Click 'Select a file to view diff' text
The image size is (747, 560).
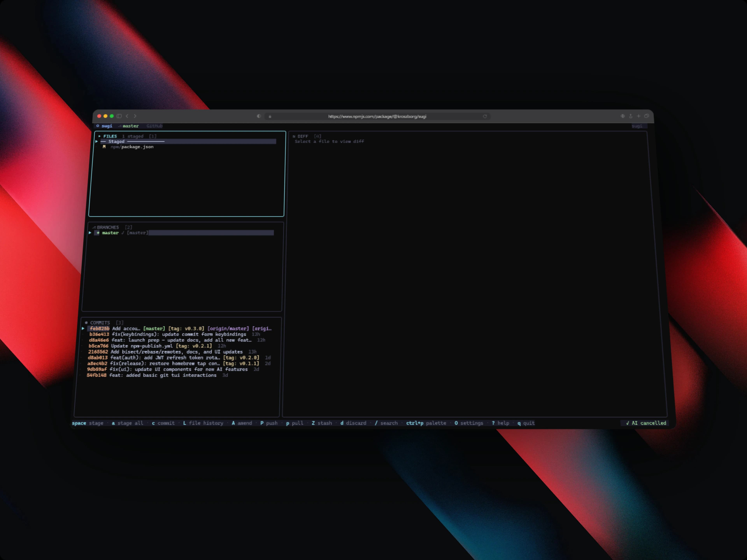click(329, 142)
